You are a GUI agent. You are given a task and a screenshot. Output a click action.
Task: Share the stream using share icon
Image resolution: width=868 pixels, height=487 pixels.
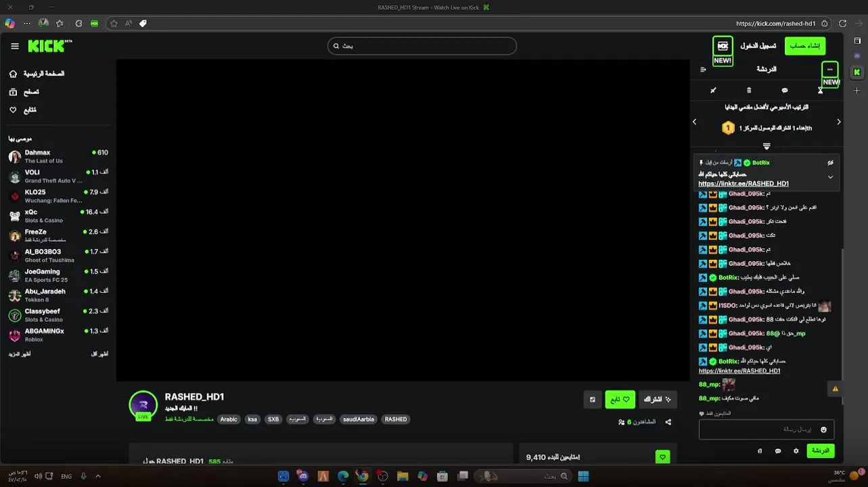pos(668,422)
